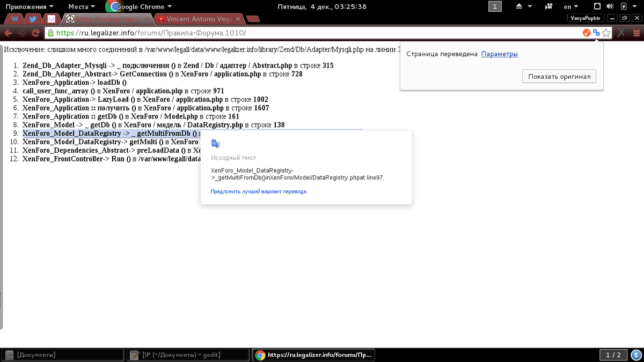Viewport: 644px width, 362px height.
Task: Click the green HTTPS padlock icon
Action: [x=50, y=33]
